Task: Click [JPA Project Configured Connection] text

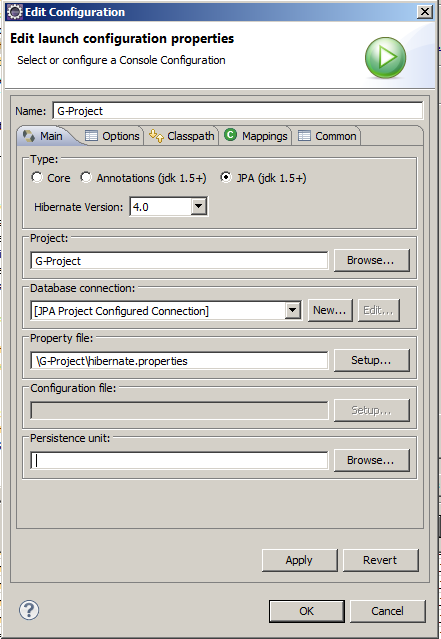Action: pyautogui.click(x=121, y=311)
